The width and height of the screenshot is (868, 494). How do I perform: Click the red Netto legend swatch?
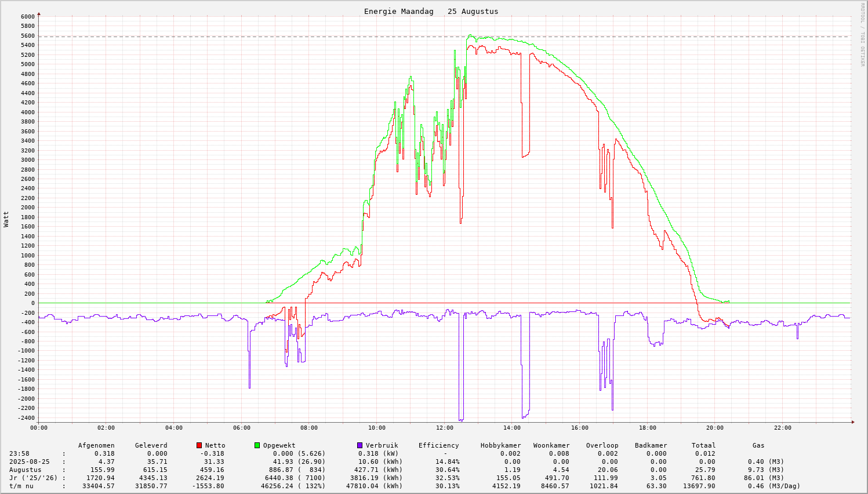(x=199, y=445)
